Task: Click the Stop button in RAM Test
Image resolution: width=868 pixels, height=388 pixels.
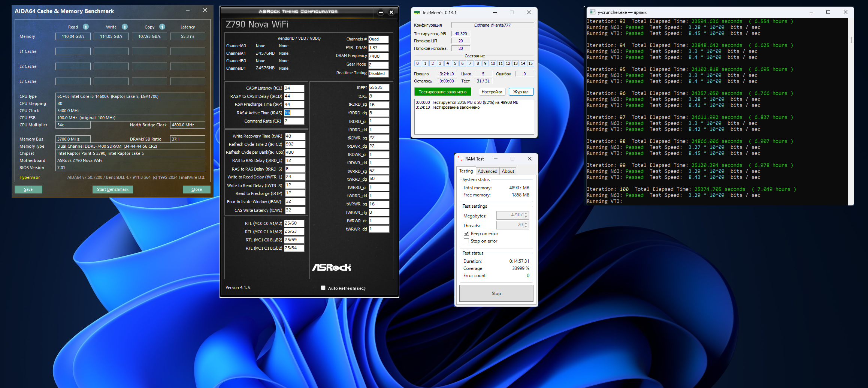Action: 496,294
